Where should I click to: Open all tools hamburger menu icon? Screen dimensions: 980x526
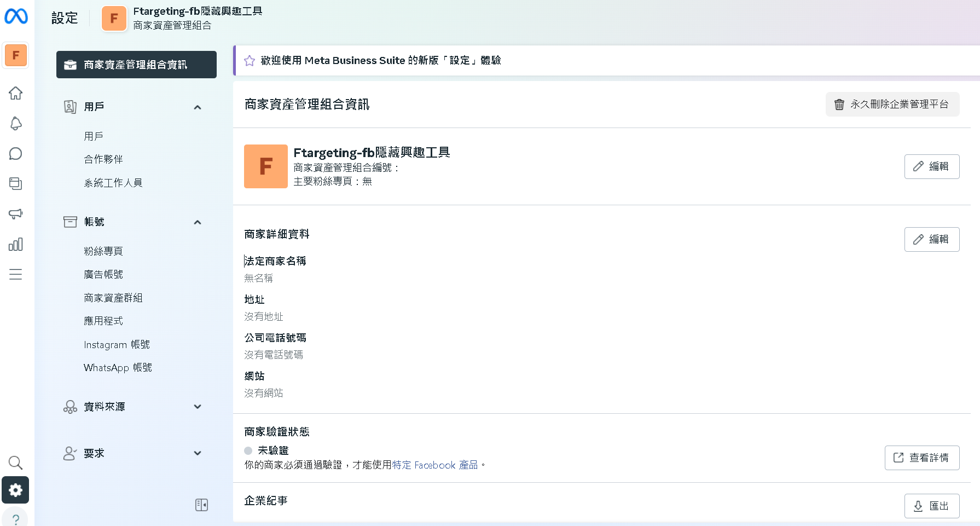coord(16,274)
